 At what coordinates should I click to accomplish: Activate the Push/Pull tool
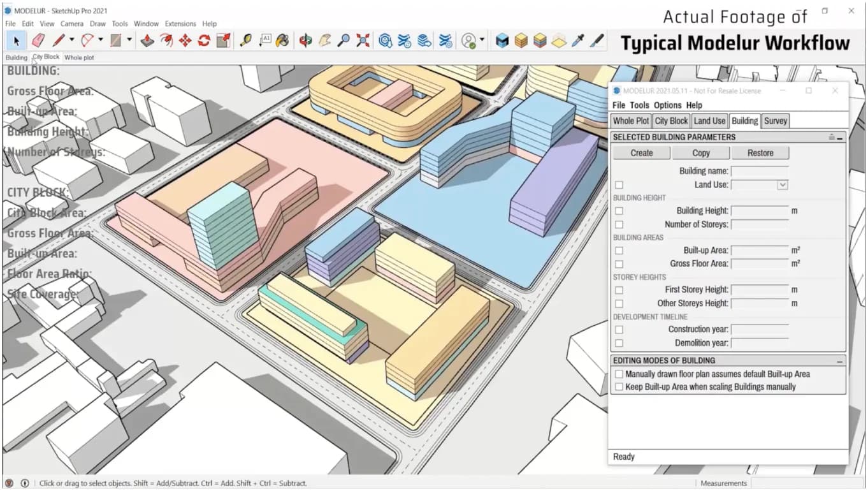147,41
